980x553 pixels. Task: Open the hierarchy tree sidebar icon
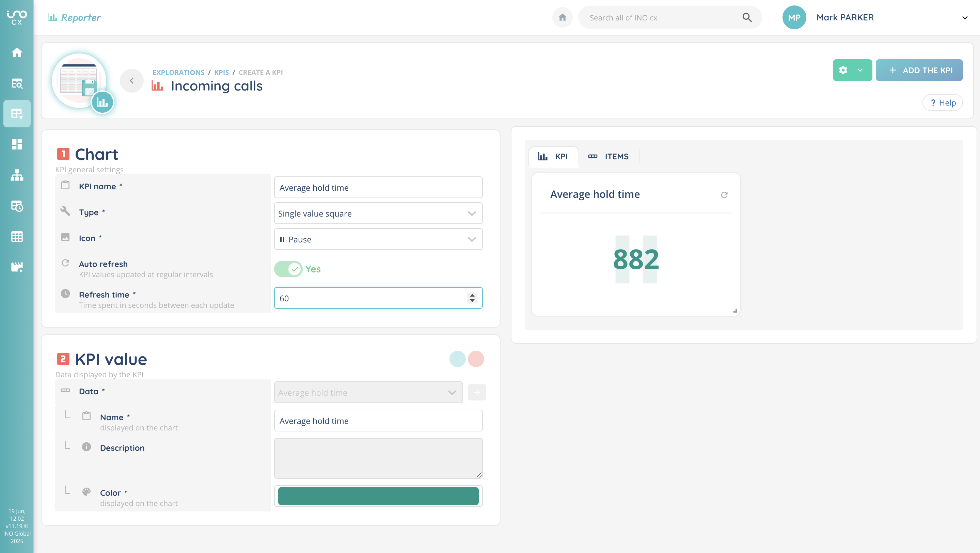[x=17, y=175]
